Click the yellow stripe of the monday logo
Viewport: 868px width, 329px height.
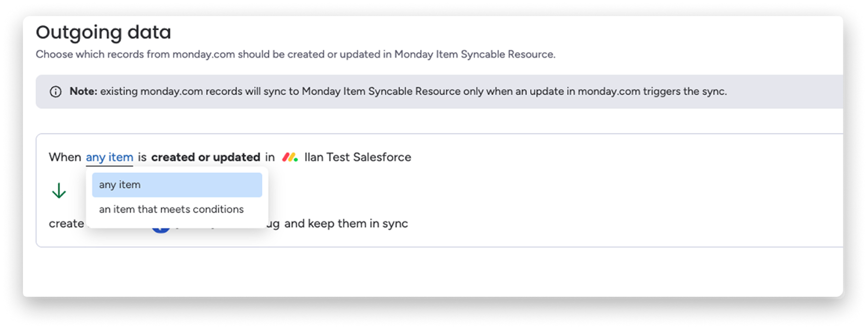292,157
